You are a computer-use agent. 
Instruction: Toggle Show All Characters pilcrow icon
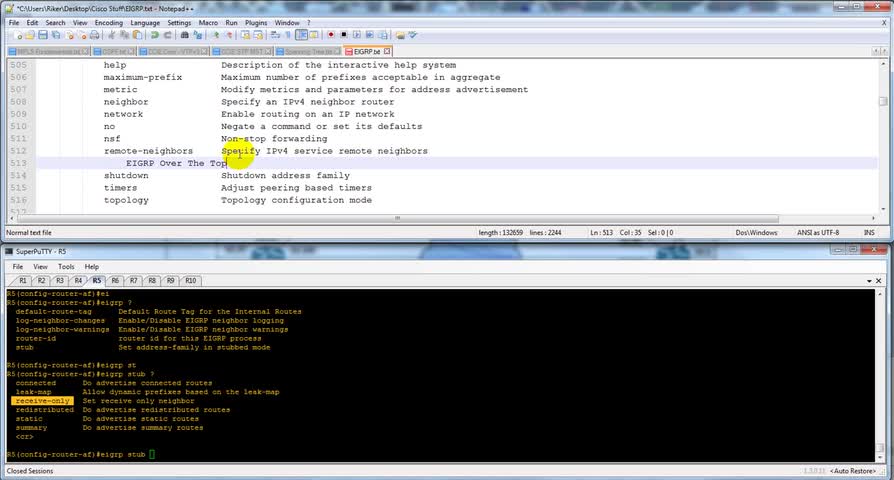[288, 35]
